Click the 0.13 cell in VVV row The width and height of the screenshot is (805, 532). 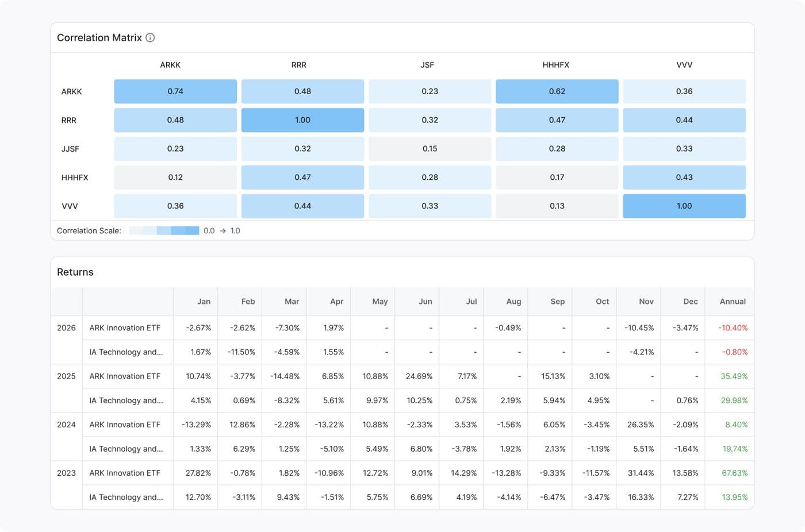557,206
